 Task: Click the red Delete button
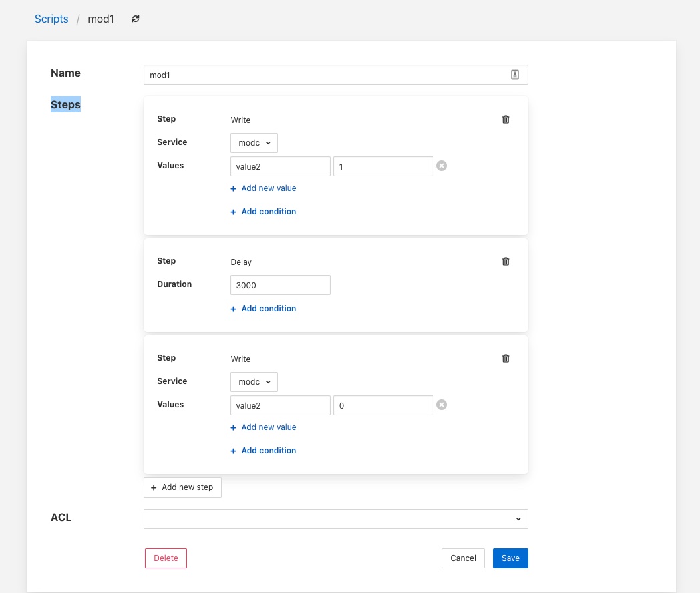pos(166,558)
